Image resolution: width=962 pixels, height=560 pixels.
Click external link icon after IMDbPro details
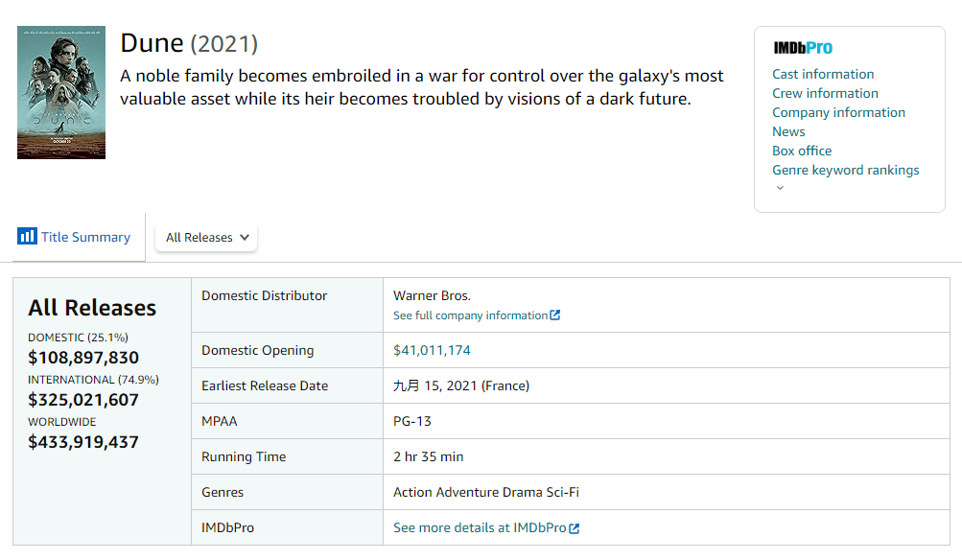[x=575, y=528]
